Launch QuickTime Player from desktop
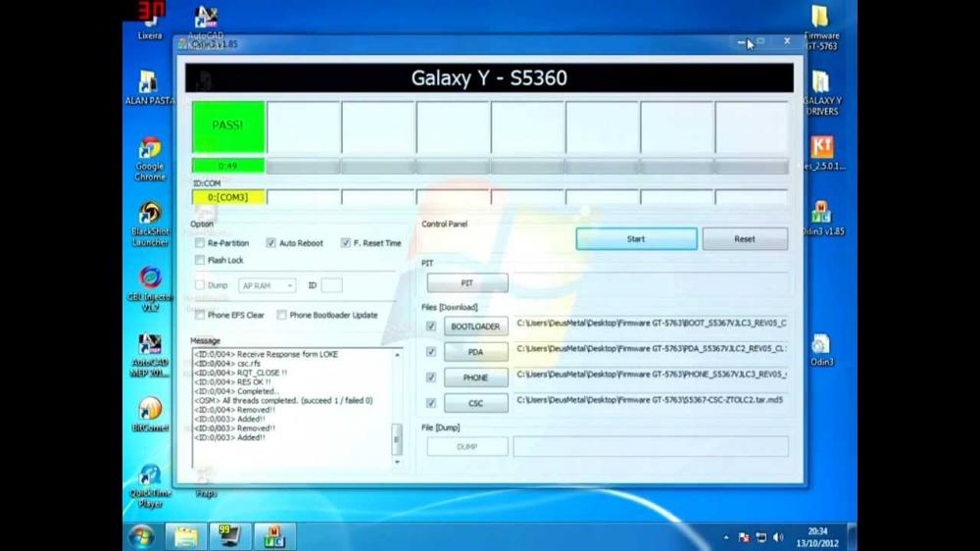Screen dimensions: 980x551 point(150,486)
